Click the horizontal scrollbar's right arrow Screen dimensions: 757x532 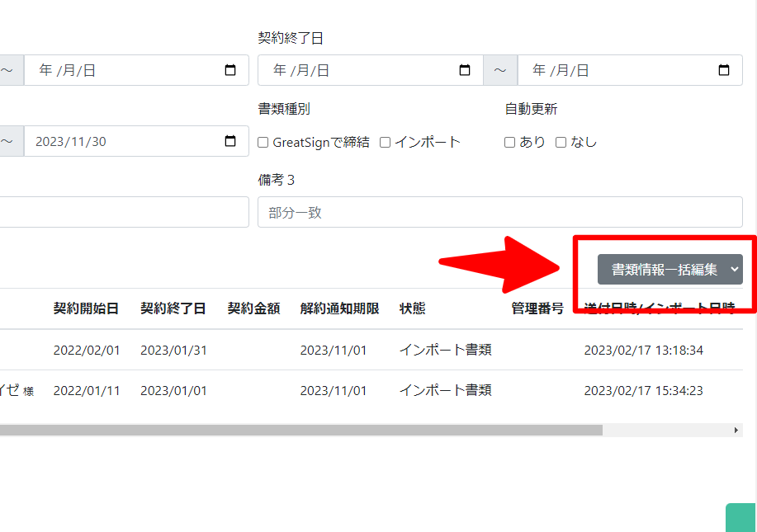pos(736,430)
